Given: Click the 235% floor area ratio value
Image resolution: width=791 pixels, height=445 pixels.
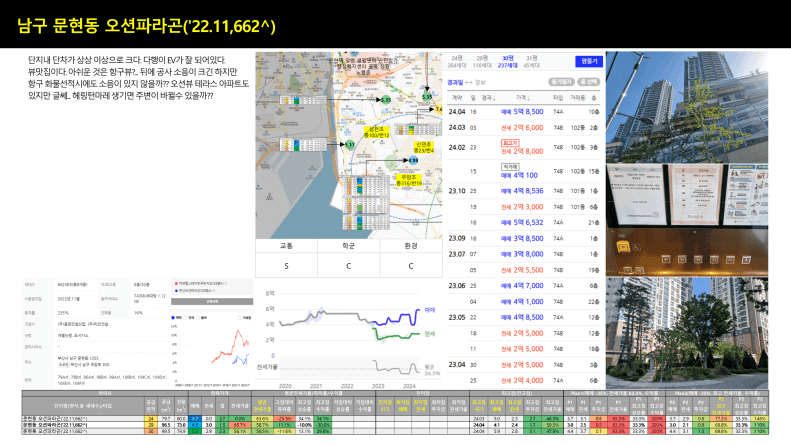Looking at the screenshot, I should 61,313.
